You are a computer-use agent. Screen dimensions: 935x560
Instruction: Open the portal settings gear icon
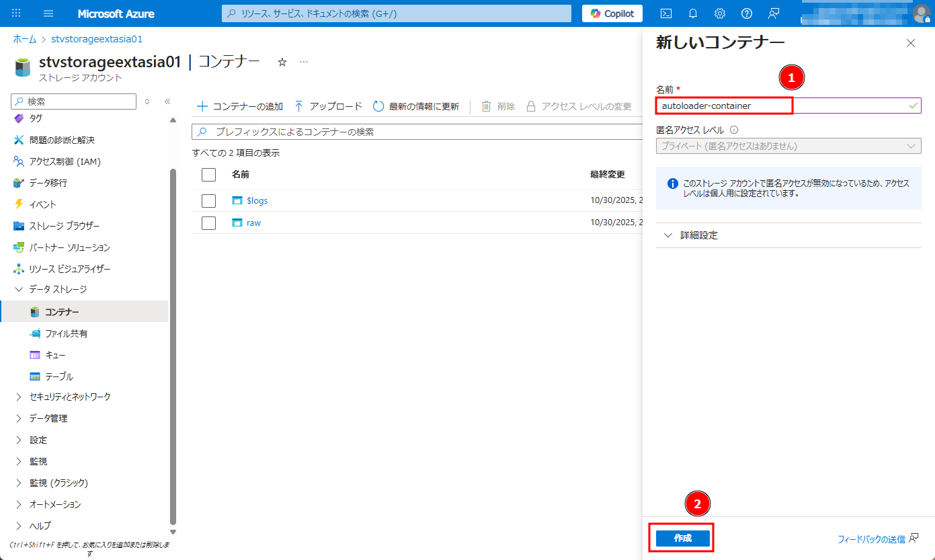[720, 13]
